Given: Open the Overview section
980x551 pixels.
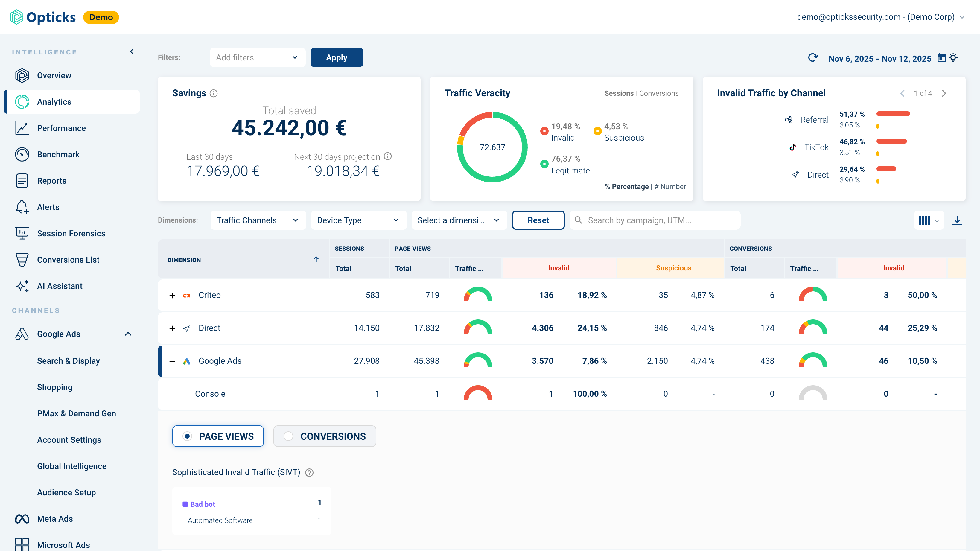Looking at the screenshot, I should pos(54,75).
